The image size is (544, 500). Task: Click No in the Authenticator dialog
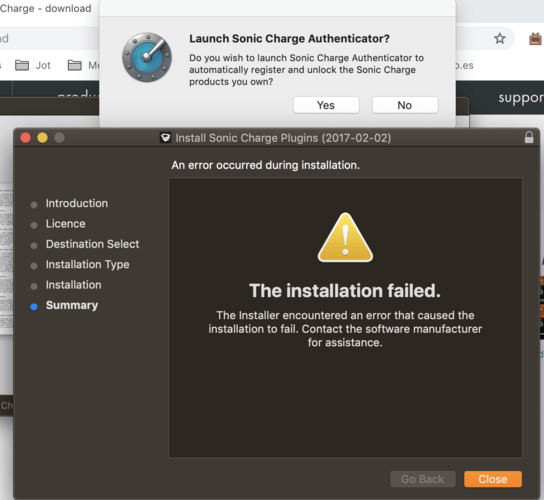[405, 105]
